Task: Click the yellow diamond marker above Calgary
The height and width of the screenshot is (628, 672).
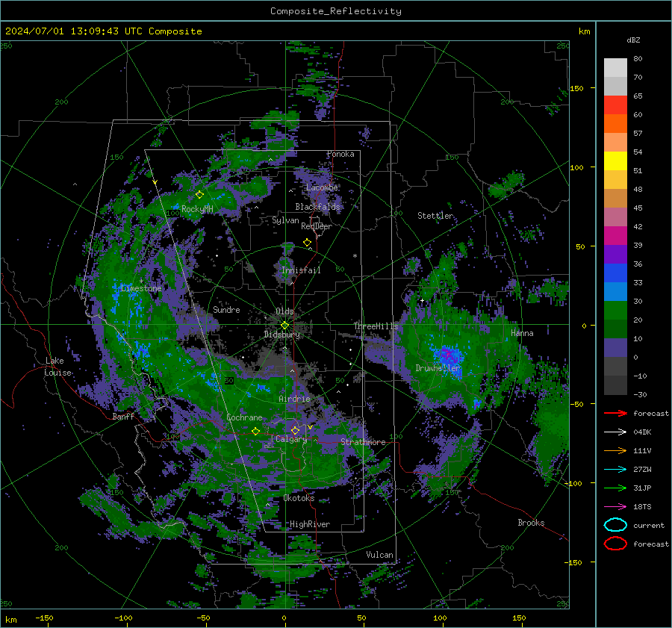Action: pos(295,430)
